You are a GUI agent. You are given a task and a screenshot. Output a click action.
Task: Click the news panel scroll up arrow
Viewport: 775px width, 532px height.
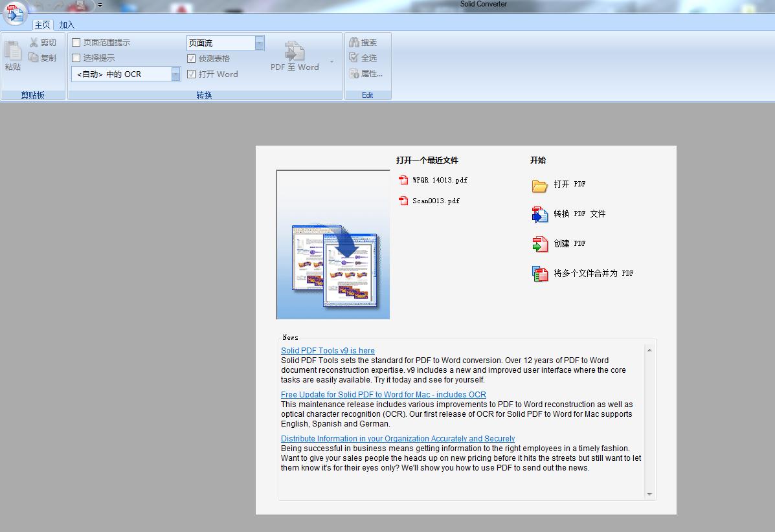tap(649, 349)
